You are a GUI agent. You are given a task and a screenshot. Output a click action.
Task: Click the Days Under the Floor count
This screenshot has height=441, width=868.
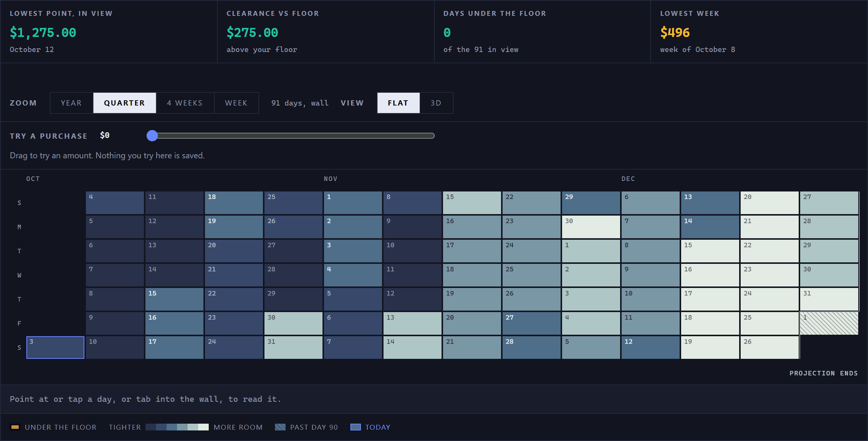[x=447, y=33]
